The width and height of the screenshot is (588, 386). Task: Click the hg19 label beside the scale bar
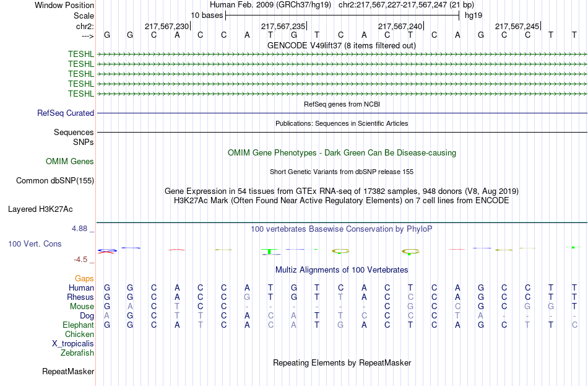(x=473, y=15)
